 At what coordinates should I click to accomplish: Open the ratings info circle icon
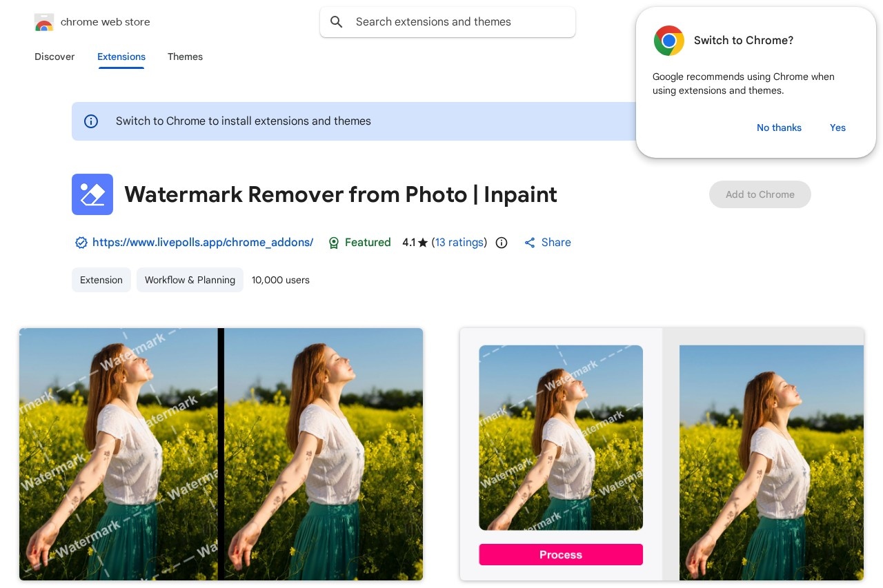point(502,243)
